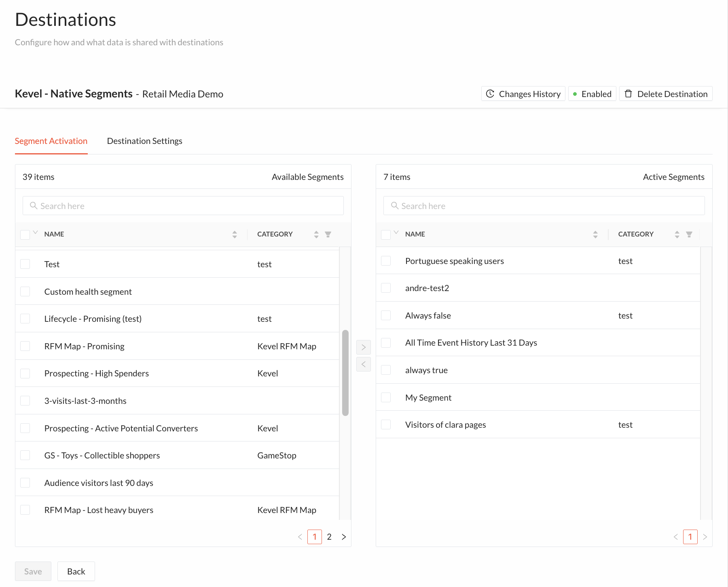Focus Active Segments search field
728x587 pixels.
coord(544,206)
